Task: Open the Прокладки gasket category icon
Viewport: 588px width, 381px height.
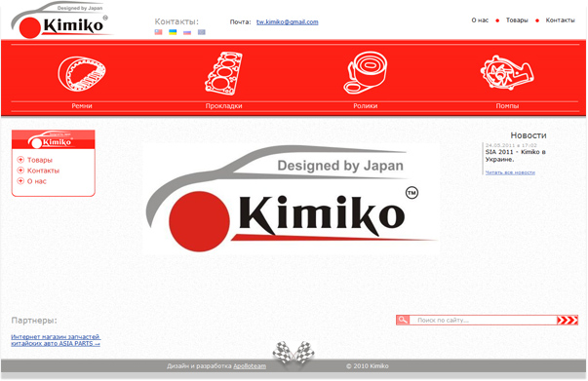Action: tap(224, 73)
